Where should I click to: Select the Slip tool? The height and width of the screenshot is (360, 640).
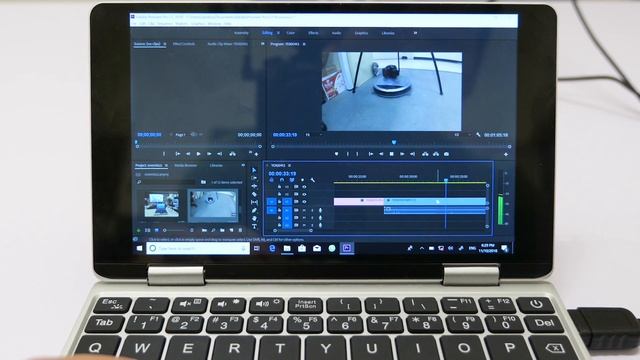pyautogui.click(x=254, y=202)
